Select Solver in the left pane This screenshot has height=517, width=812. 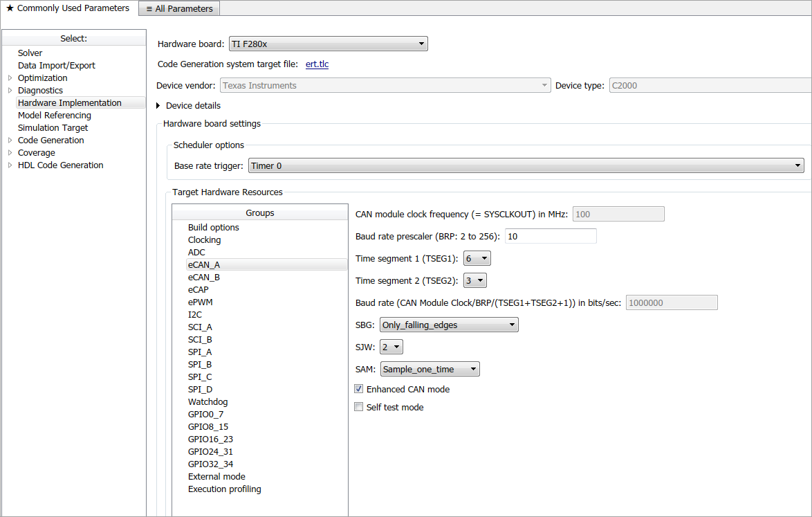[x=30, y=53]
